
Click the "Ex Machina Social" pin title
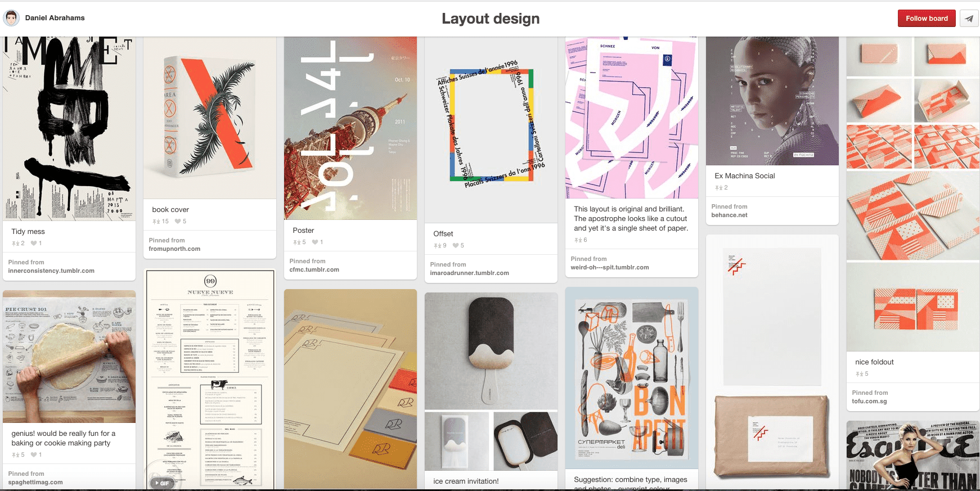745,176
